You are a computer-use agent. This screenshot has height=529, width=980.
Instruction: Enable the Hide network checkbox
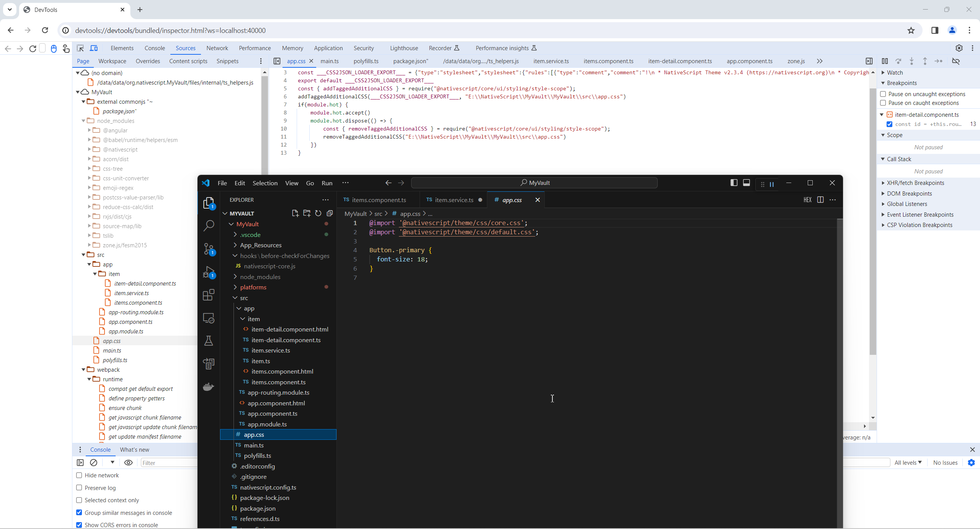click(x=79, y=475)
